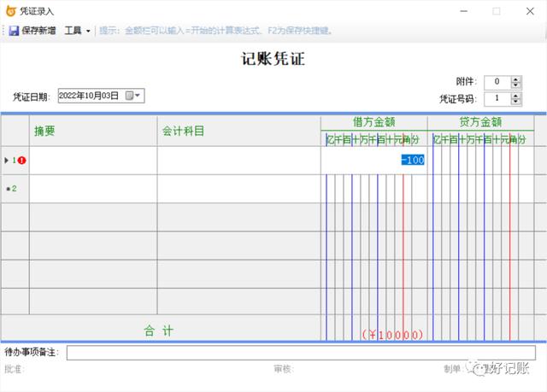Viewport: 547px width, 392px height.
Task: Minimize the 凭证录入 window
Action: tap(463, 11)
